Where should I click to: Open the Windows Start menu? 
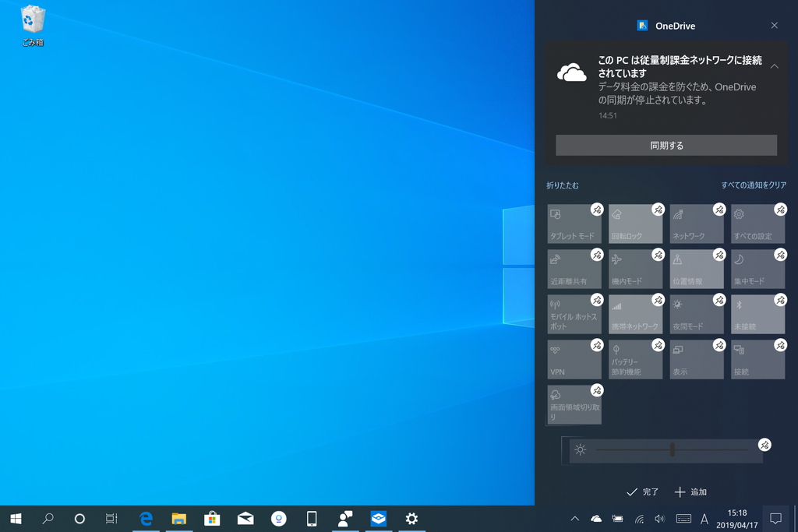tap(16, 519)
